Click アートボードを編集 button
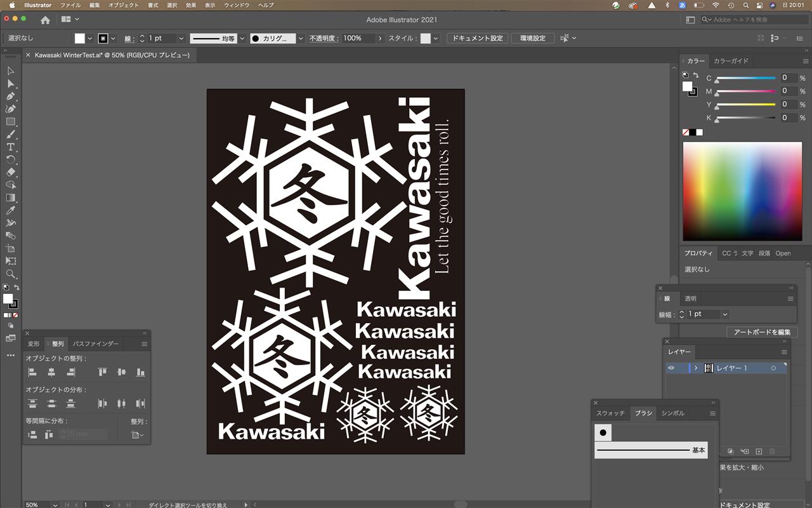812x508 pixels. pyautogui.click(x=762, y=332)
